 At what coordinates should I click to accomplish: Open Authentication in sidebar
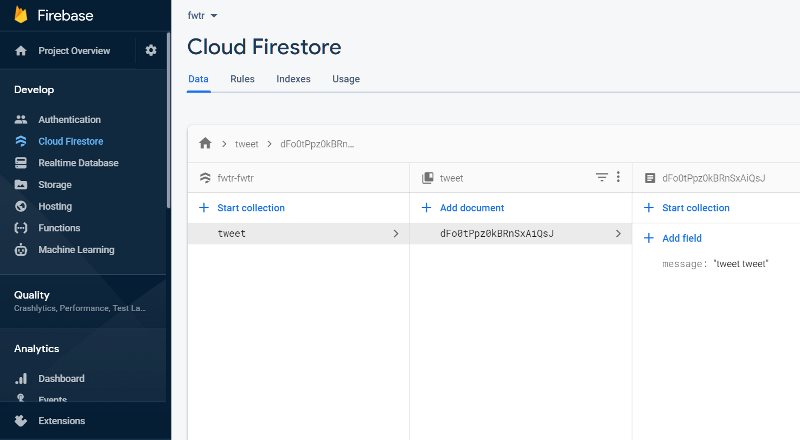click(69, 119)
